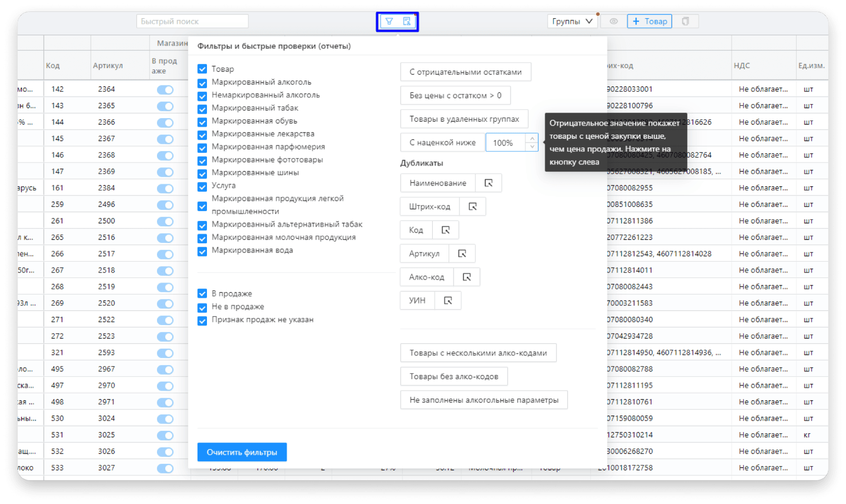Uncheck Признак продаж не указан checkbox
This screenshot has height=504, width=846.
(x=202, y=320)
